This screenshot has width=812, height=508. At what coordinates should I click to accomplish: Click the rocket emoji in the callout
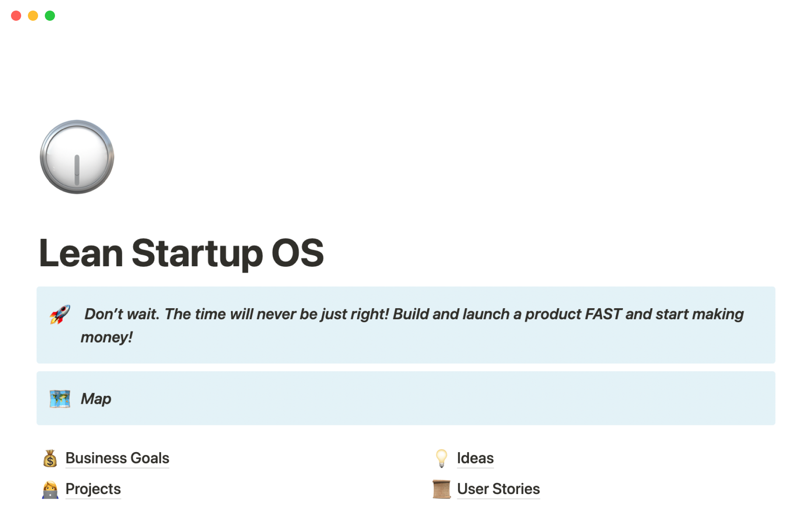60,315
